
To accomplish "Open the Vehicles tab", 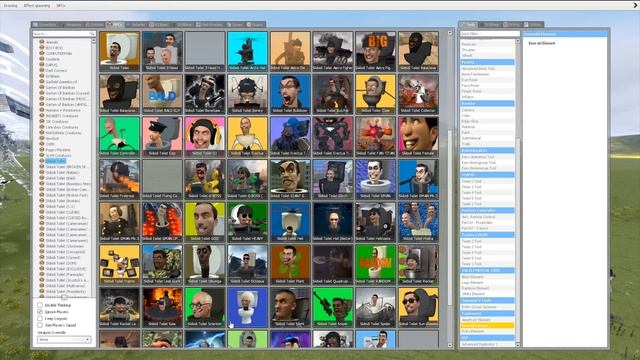I will click(136, 25).
